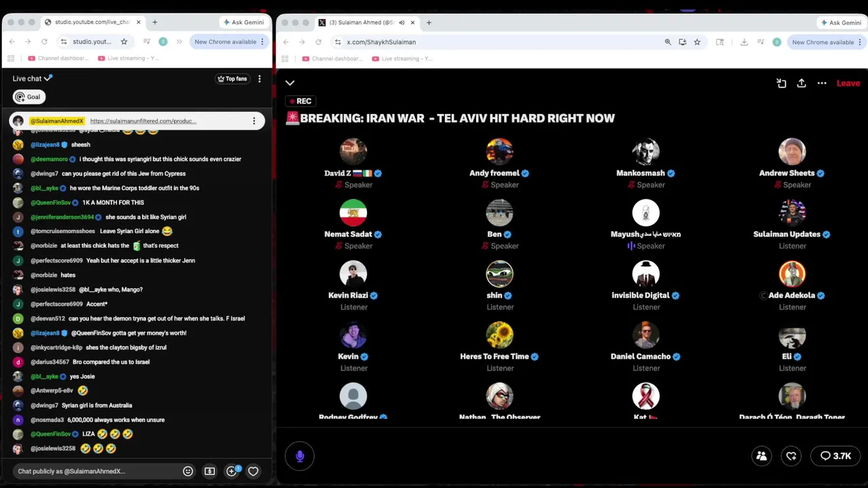The image size is (868, 488).
Task: Click New Chrome available in left window
Action: tap(225, 42)
